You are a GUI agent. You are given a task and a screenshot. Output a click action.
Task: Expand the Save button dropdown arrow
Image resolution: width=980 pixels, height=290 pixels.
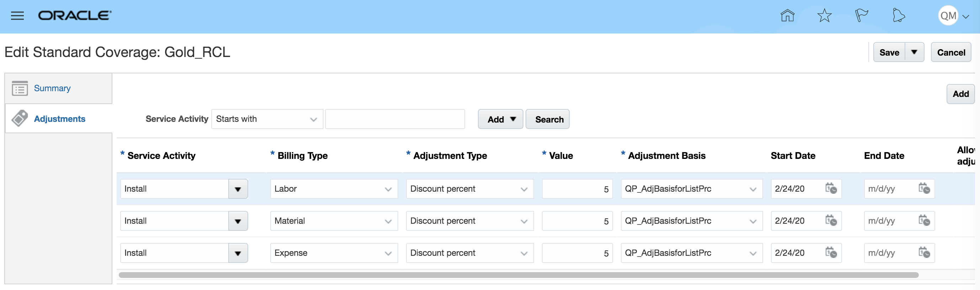914,52
